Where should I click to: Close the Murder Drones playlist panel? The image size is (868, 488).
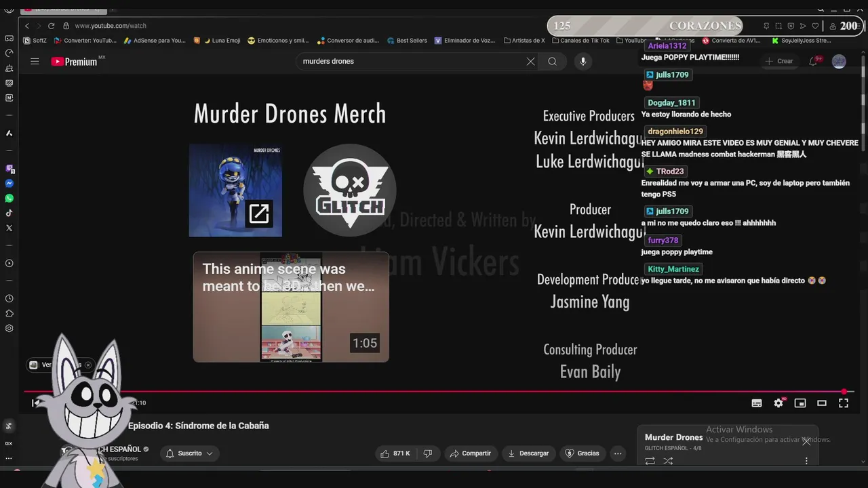pyautogui.click(x=806, y=441)
